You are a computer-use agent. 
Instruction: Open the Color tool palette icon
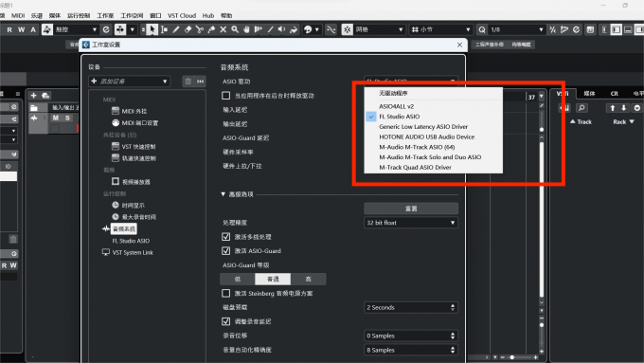(308, 29)
